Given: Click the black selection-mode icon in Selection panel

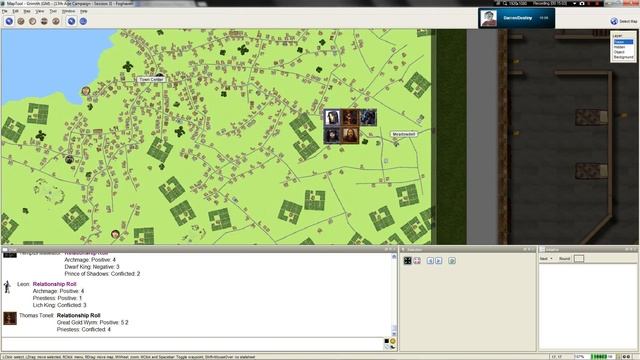Looking at the screenshot, I should point(407,260).
